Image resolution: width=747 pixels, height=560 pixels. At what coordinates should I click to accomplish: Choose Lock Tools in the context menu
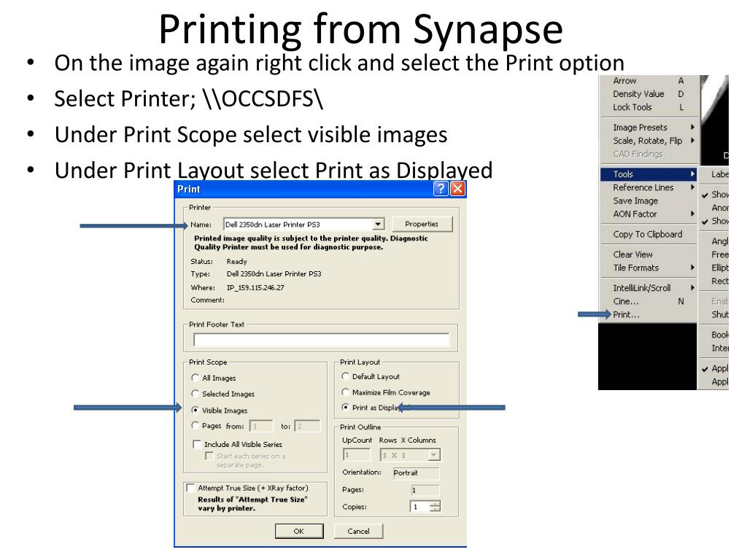(649, 107)
